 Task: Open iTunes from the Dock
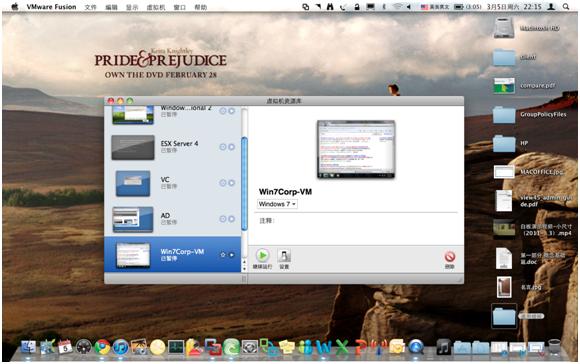coord(121,347)
